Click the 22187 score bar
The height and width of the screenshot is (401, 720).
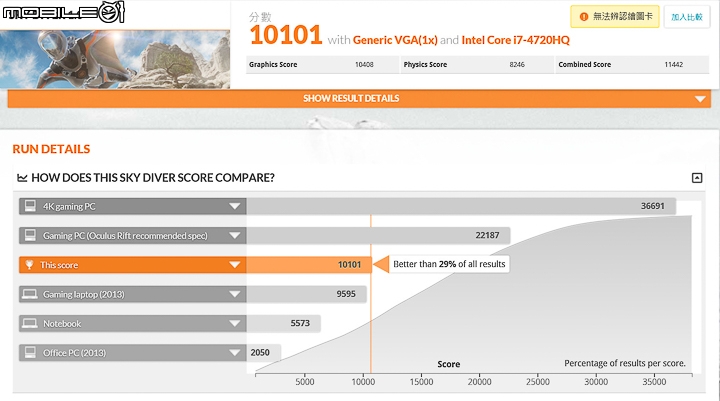pyautogui.click(x=378, y=236)
